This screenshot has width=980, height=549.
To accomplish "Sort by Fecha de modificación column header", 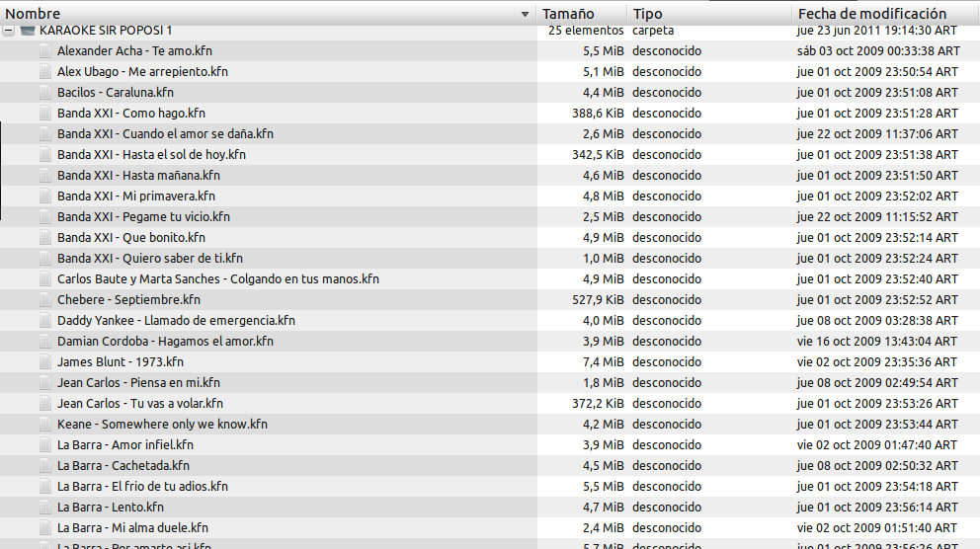I will [885, 13].
